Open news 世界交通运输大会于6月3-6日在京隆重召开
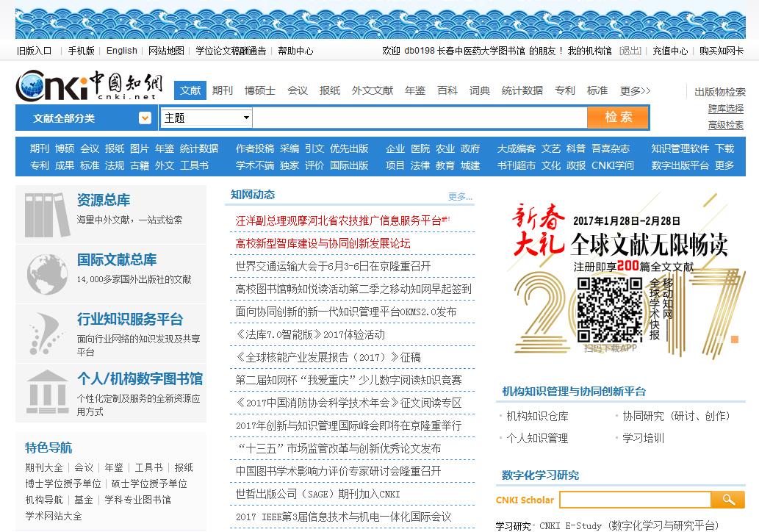 click(x=333, y=266)
